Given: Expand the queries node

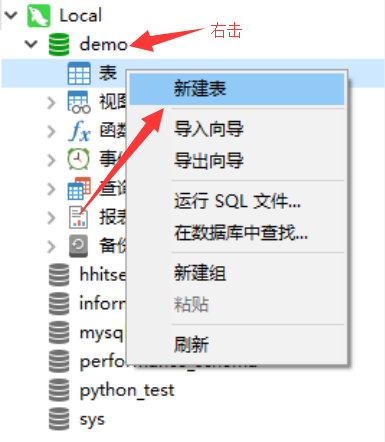Looking at the screenshot, I should (51, 189).
